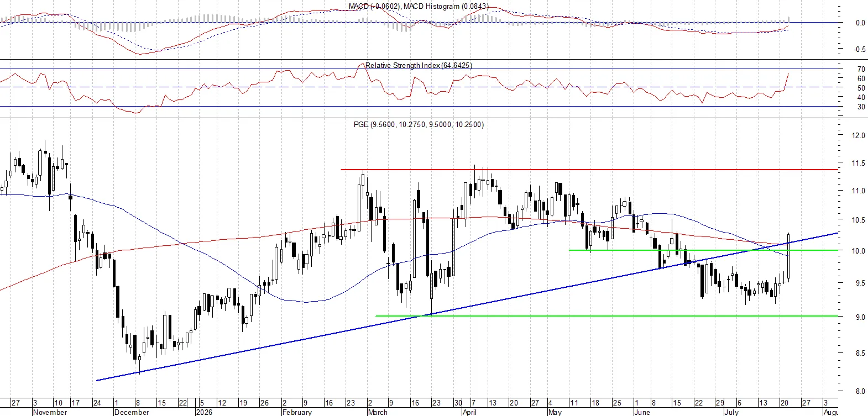Click the 8.0 price axis label

pyautogui.click(x=860, y=391)
